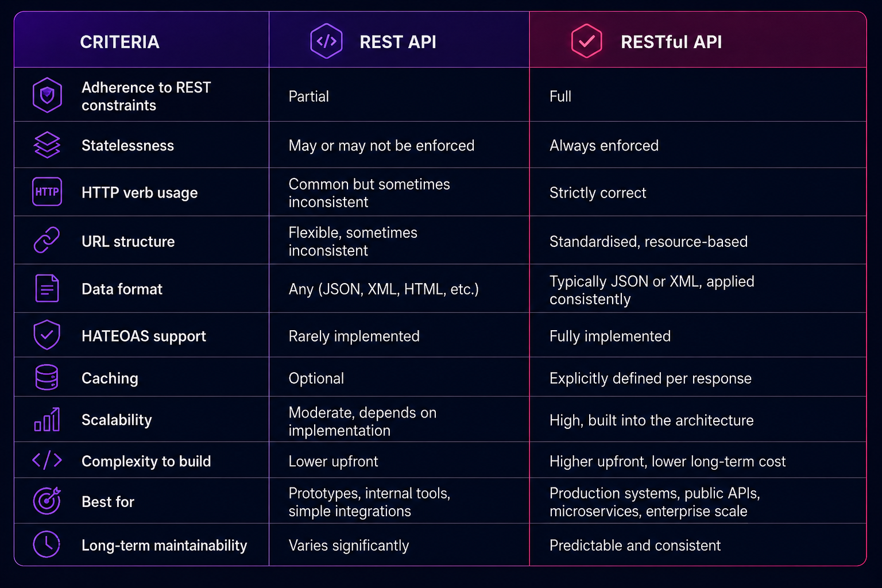Viewport: 882px width, 588px height.
Task: Click the target icon for Best for
Action: point(47,501)
